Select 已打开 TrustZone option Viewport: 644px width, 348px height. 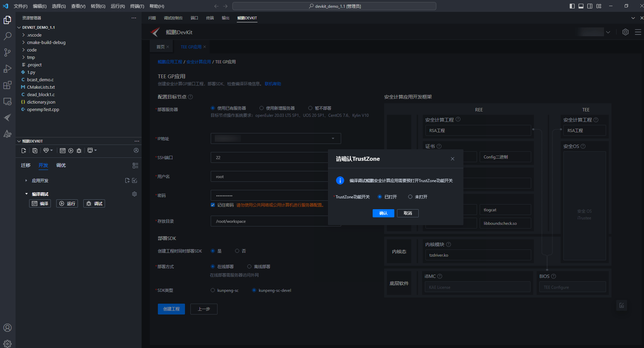[380, 197]
